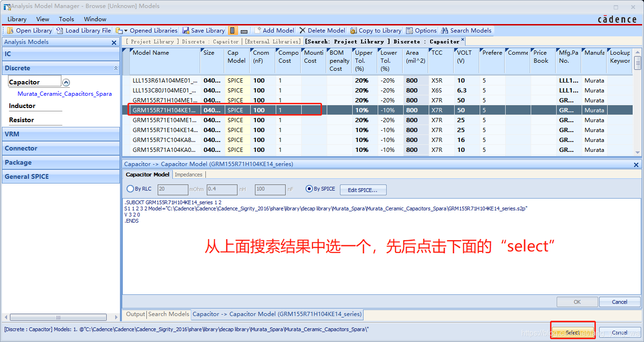Open Murata_Ceramic_Capacitors_Spara library

coord(65,94)
